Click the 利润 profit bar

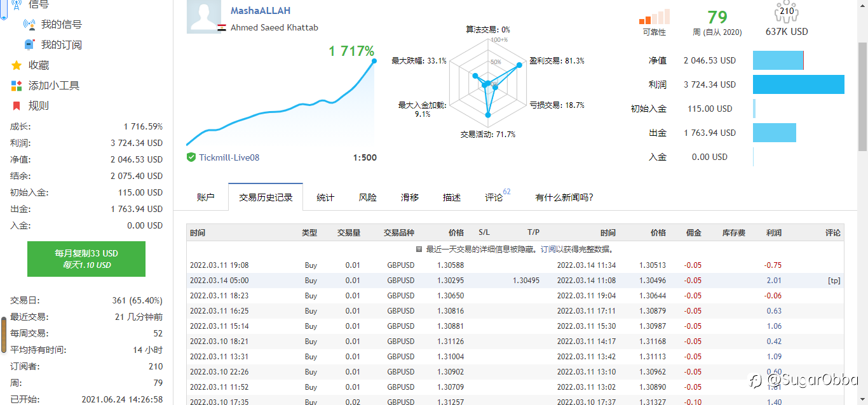(799, 84)
